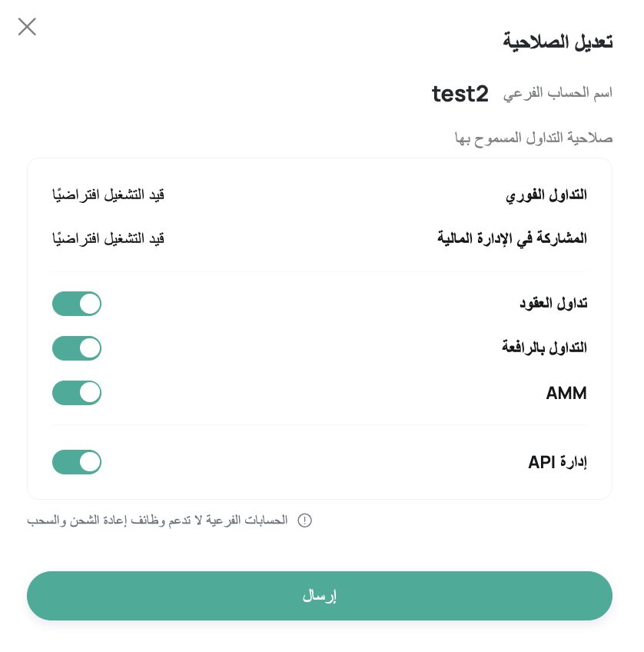Screen dimensions: 644x652
Task: Click صلاحية التداول المسموح بها heading
Action: (x=533, y=138)
